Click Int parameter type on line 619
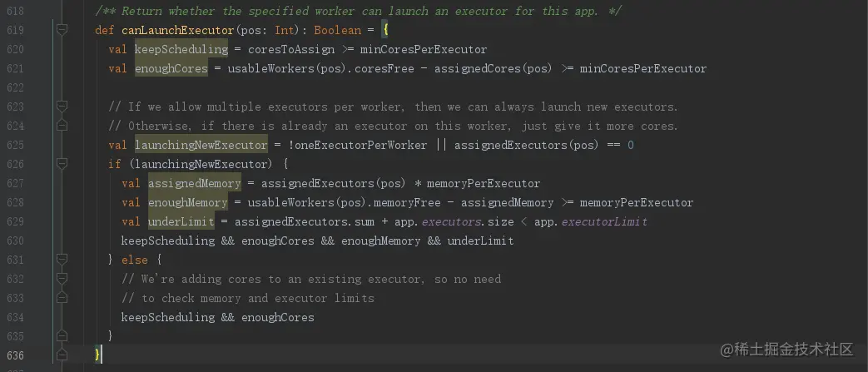The height and width of the screenshot is (372, 868). point(285,30)
